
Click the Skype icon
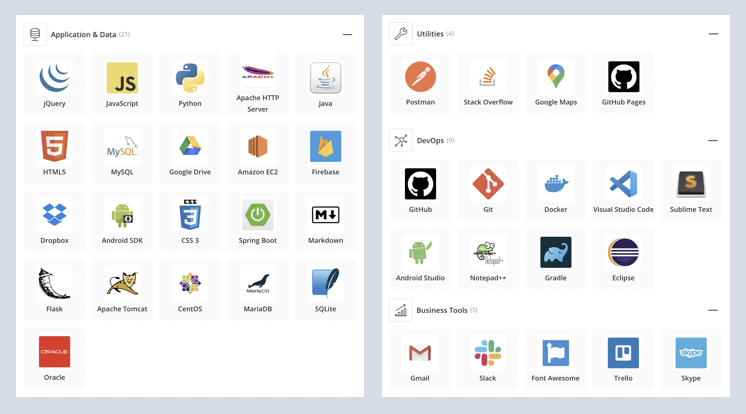[x=691, y=353]
